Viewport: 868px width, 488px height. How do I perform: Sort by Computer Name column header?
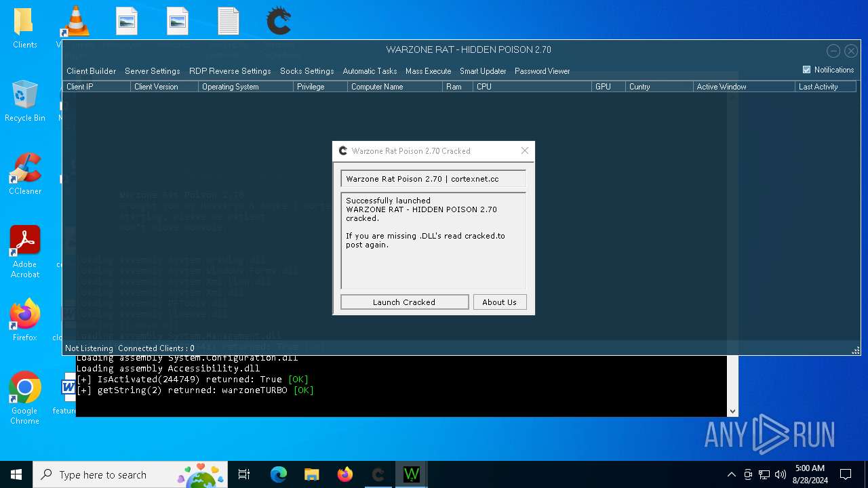[x=395, y=87]
